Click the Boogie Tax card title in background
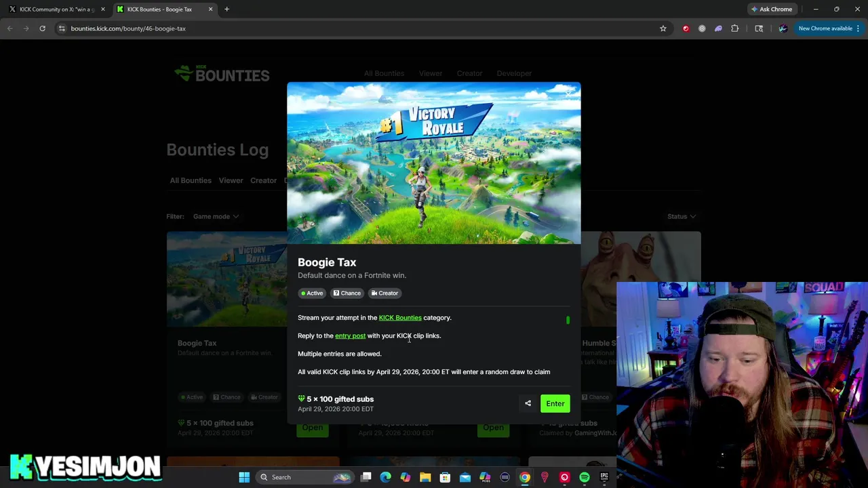Viewport: 868px width, 488px height. (197, 343)
